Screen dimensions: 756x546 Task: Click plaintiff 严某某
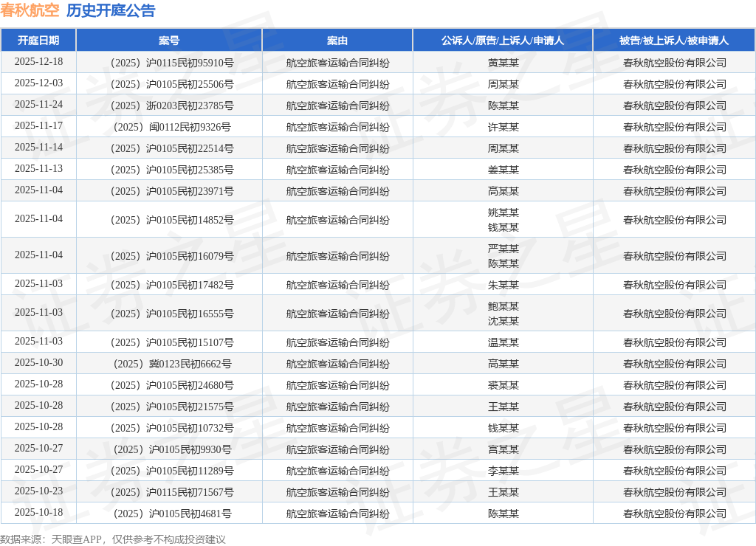pos(503,249)
